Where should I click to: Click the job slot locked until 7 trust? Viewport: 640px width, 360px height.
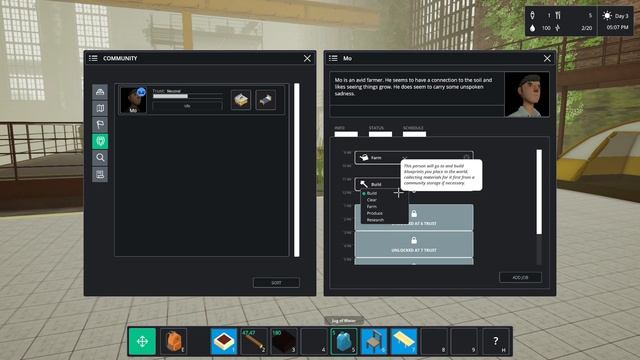click(414, 244)
